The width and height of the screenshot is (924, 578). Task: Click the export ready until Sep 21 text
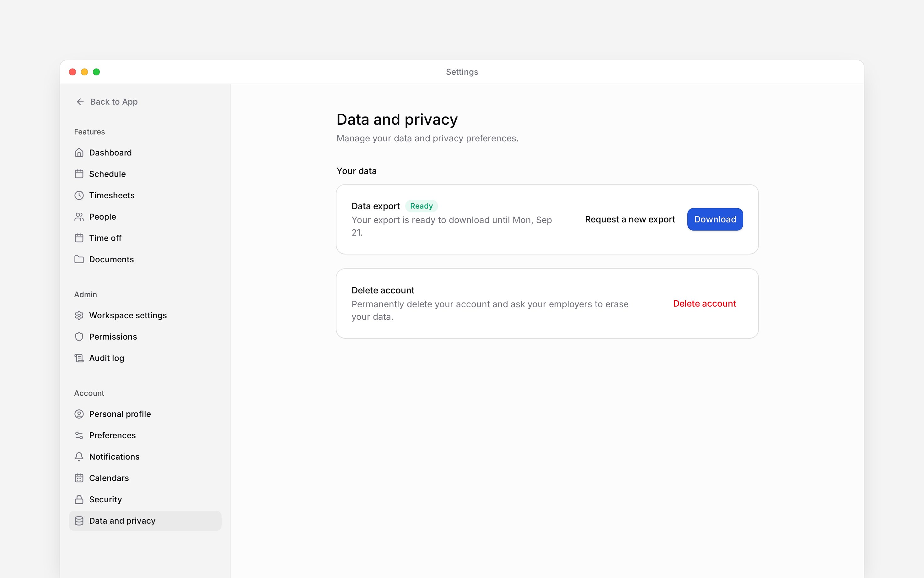coord(452,226)
